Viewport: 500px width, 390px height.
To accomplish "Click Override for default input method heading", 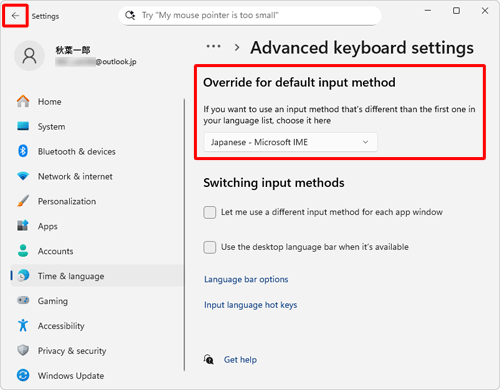I will [299, 82].
